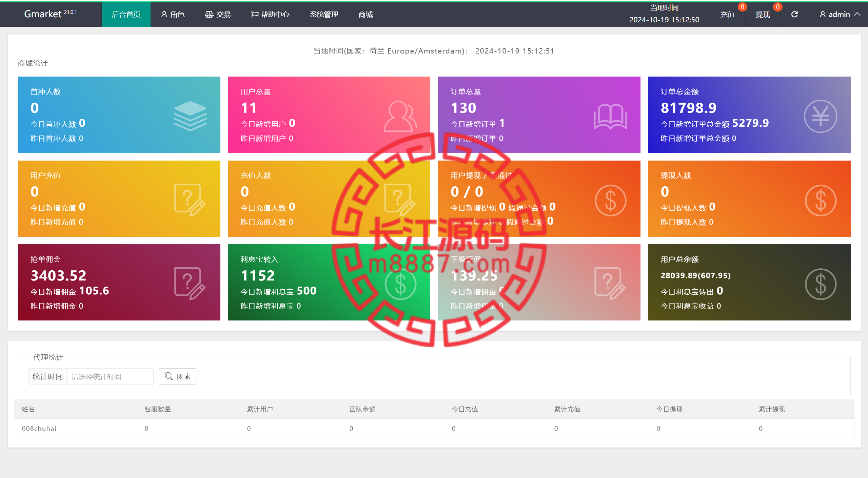This screenshot has width=868, height=478.
Task: Click the 客服数量 column header
Action: pyautogui.click(x=158, y=409)
